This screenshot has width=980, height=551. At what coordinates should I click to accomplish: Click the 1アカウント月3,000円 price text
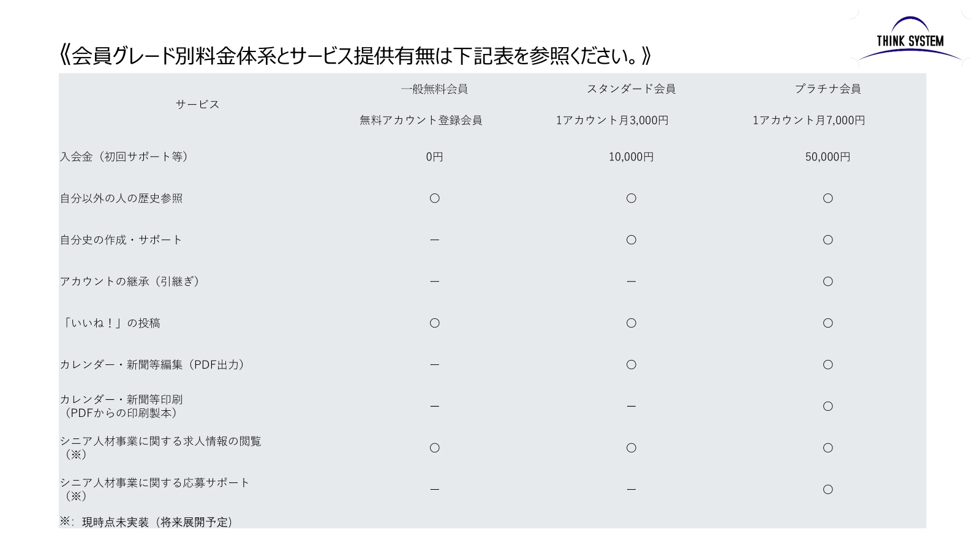[x=612, y=121]
